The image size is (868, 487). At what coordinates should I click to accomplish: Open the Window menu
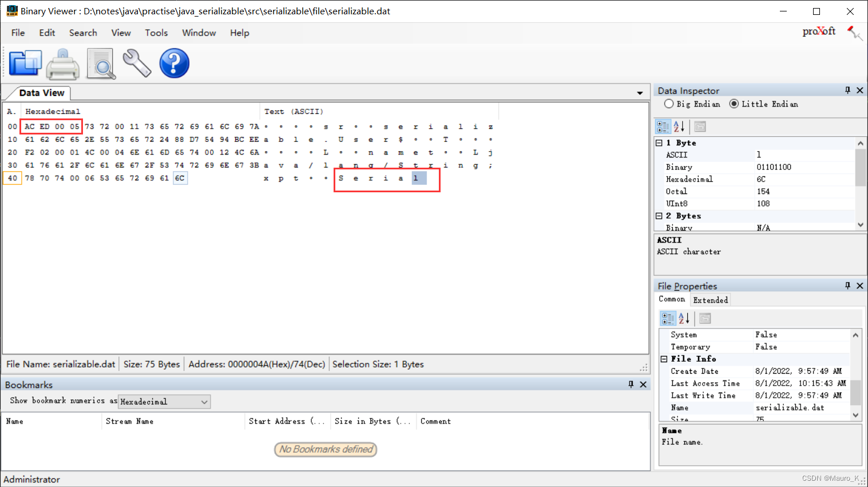point(199,33)
